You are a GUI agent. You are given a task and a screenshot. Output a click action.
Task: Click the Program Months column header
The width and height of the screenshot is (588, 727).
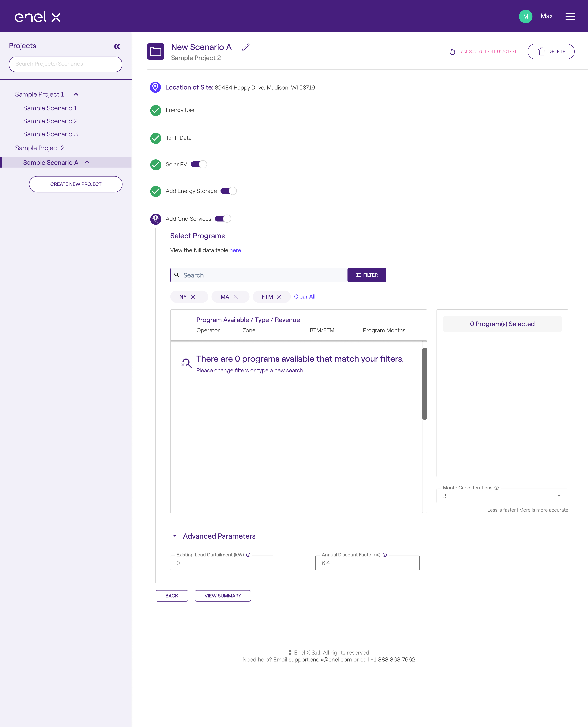pyautogui.click(x=384, y=330)
